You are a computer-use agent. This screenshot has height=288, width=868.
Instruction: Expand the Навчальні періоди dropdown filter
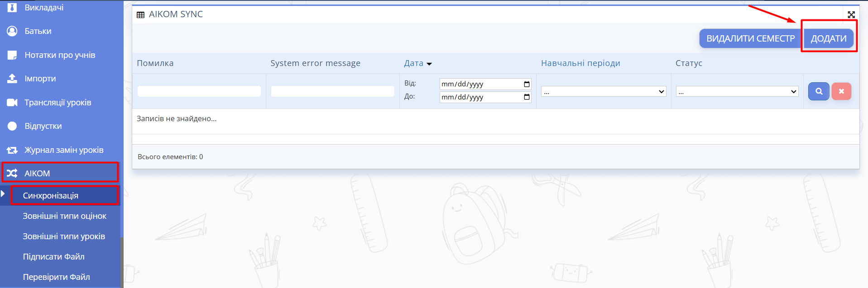click(x=604, y=92)
